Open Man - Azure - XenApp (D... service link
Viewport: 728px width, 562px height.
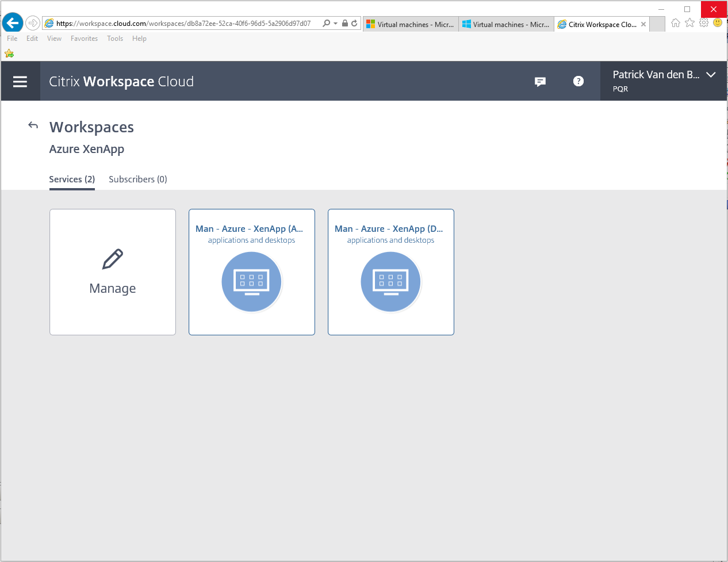coord(389,229)
